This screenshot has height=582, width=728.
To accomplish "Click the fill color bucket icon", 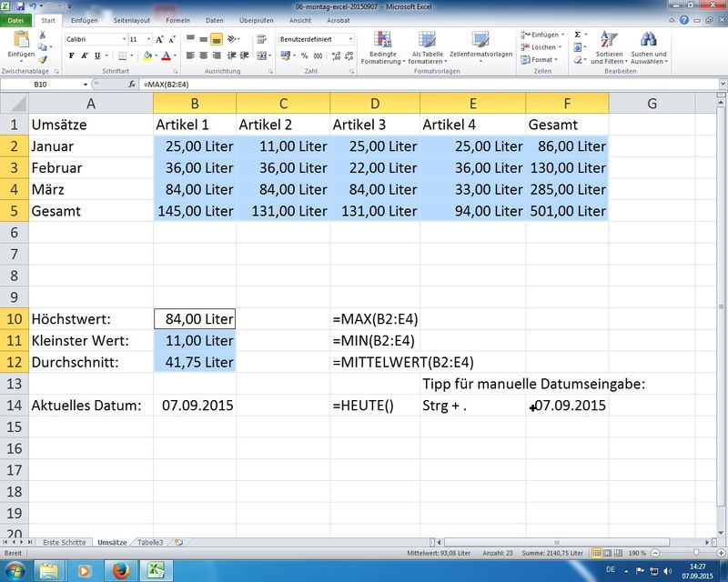I will (147, 55).
